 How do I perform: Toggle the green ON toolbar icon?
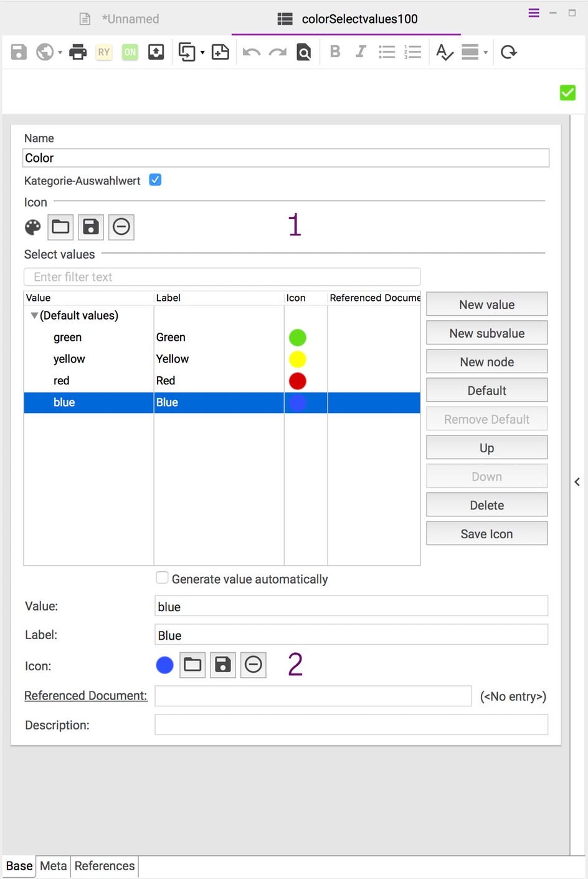(130, 52)
